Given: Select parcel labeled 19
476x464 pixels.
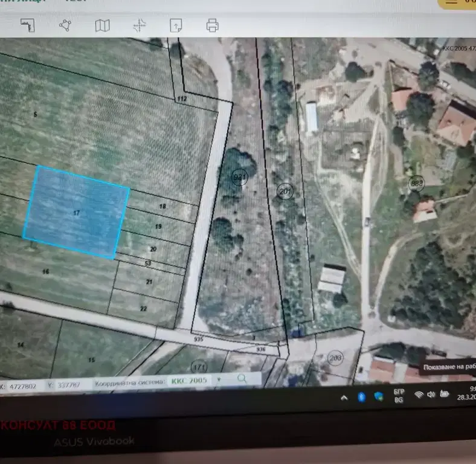Looking at the screenshot, I should click(158, 226).
